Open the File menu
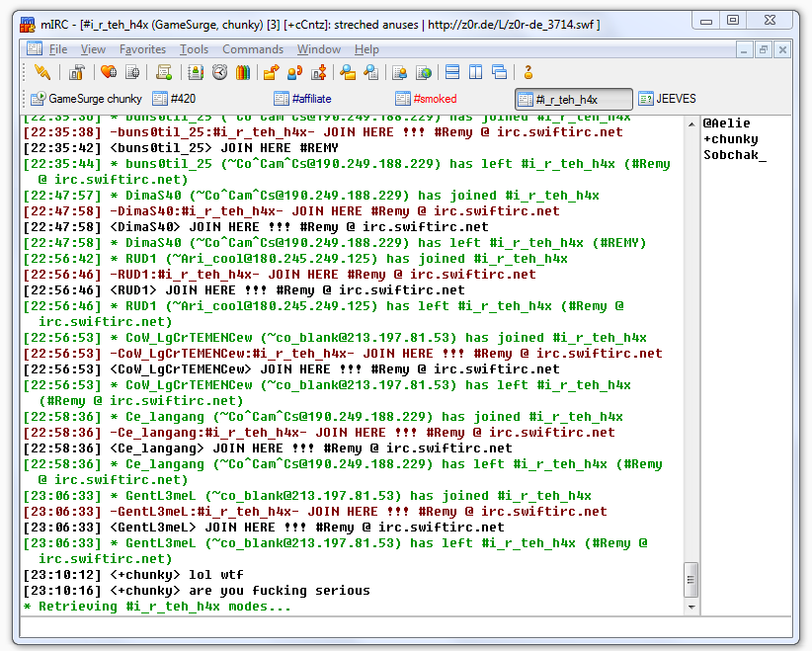The image size is (812, 651). 58,49
